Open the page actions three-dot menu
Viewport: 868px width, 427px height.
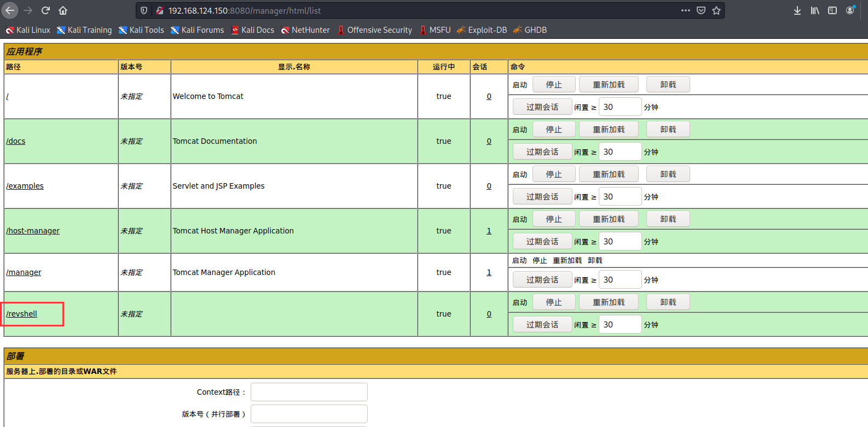point(685,10)
